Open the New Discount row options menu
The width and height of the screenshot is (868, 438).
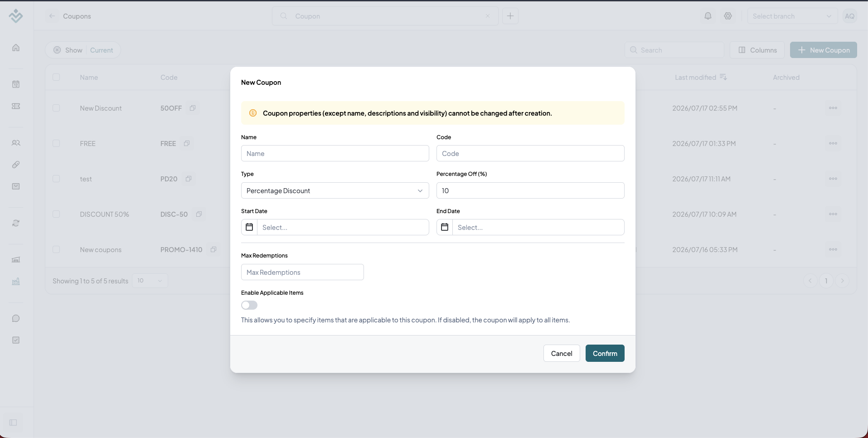[833, 108]
